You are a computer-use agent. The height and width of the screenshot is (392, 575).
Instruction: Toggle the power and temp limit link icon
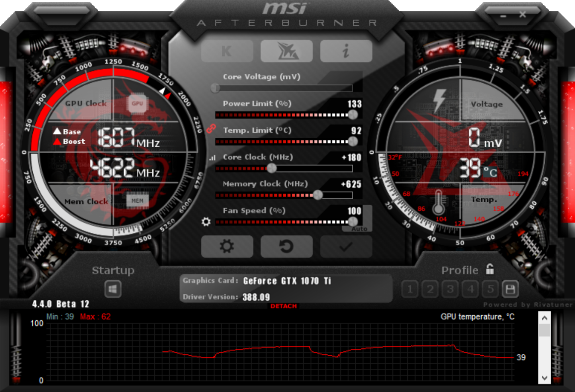(211, 128)
